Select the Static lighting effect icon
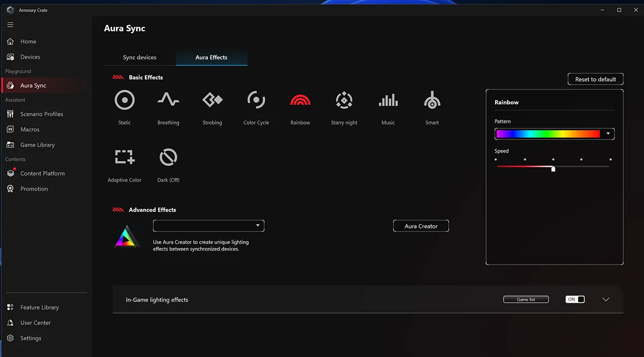Viewport: 644px width, 357px height. click(x=124, y=100)
